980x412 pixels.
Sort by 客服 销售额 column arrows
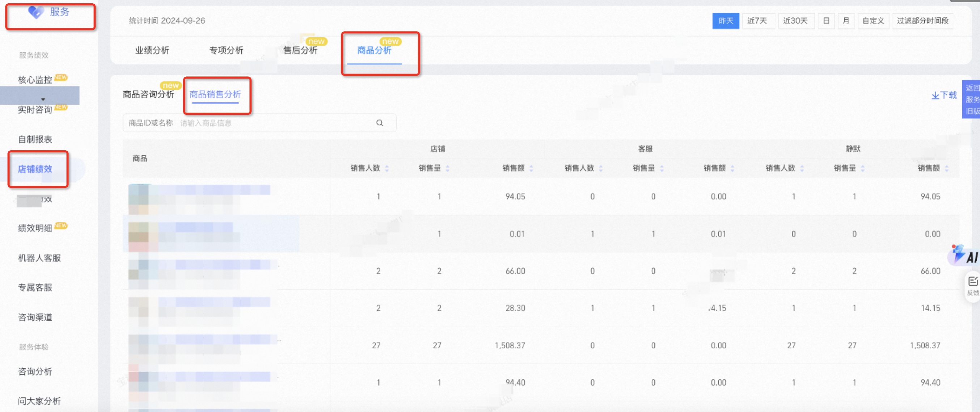pyautogui.click(x=732, y=168)
